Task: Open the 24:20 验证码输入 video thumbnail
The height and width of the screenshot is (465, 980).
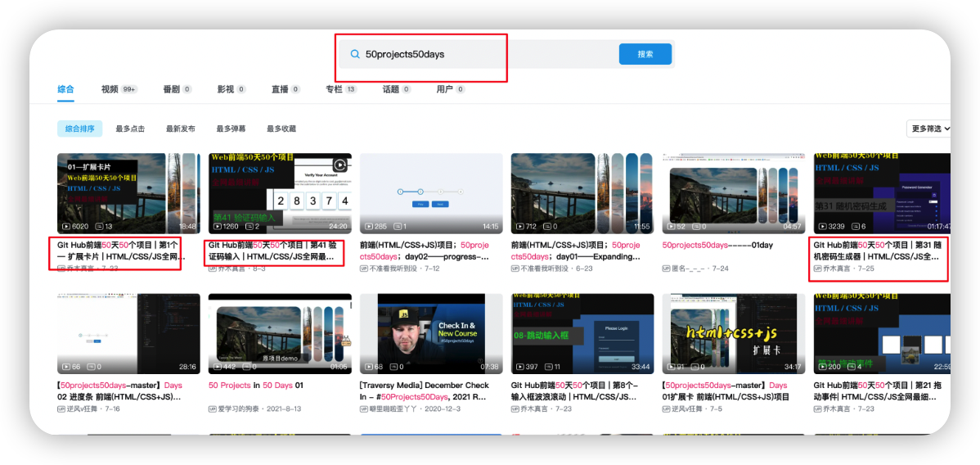Action: pos(280,193)
